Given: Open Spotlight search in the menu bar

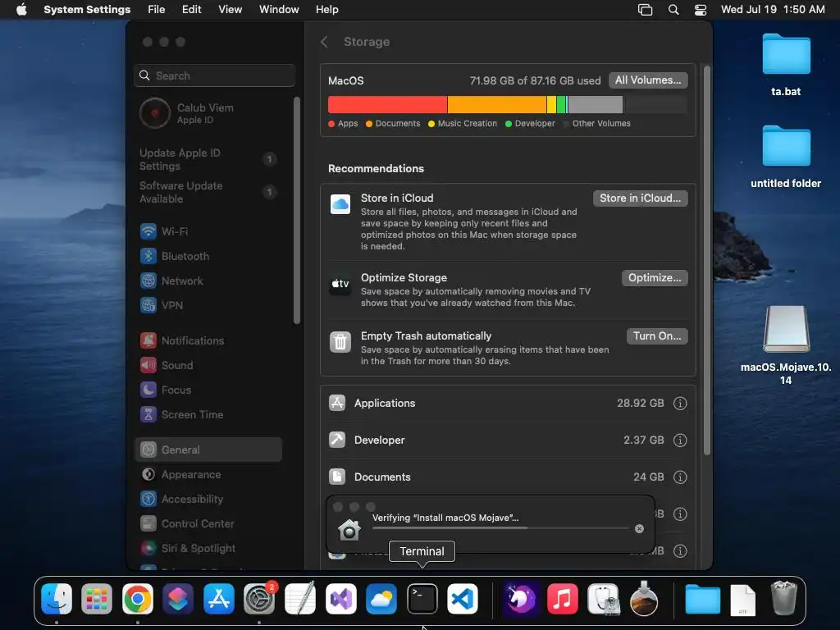Looking at the screenshot, I should (x=673, y=10).
